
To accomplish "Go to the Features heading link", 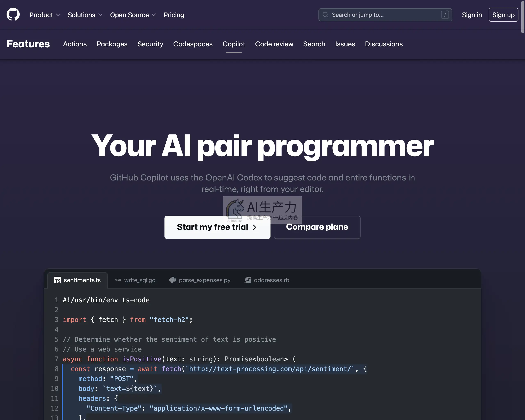I will click(28, 44).
